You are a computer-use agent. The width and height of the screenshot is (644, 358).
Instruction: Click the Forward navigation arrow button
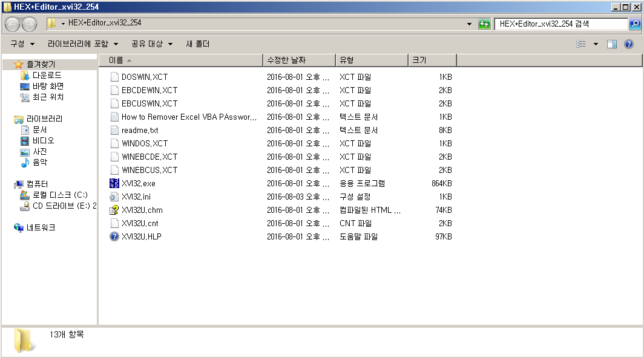click(29, 25)
